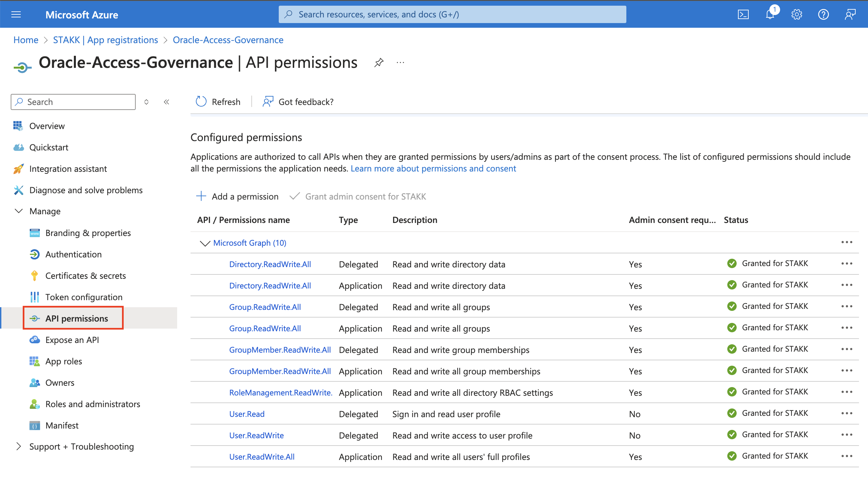
Task: Open the notifications bell icon
Action: click(x=770, y=14)
